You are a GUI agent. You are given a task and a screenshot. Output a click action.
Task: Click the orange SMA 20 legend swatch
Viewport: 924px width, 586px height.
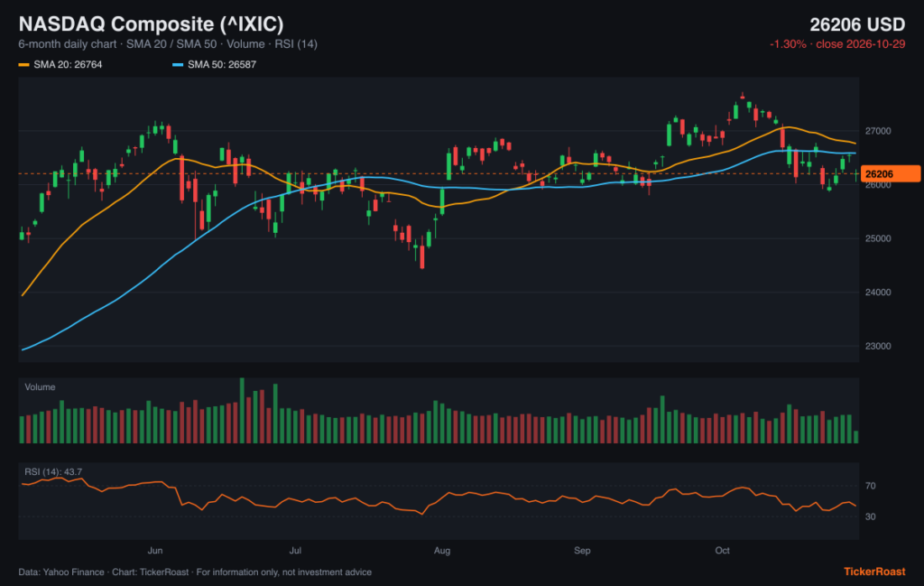click(23, 65)
